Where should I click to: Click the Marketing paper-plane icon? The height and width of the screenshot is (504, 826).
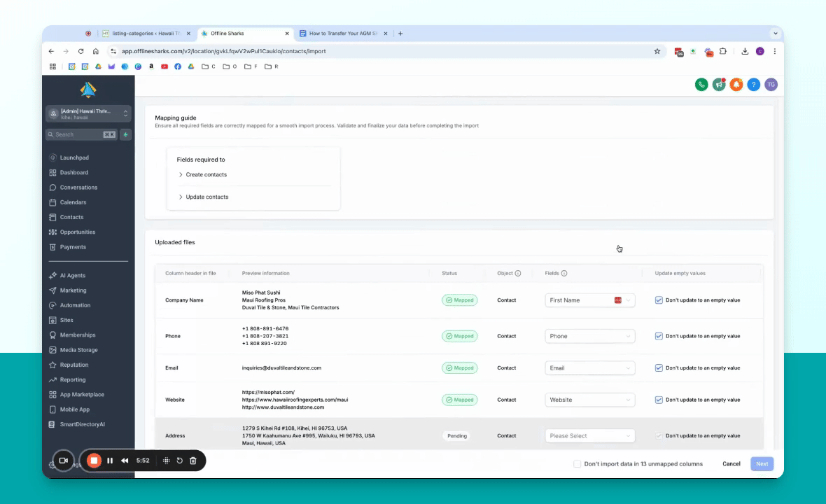click(x=52, y=290)
